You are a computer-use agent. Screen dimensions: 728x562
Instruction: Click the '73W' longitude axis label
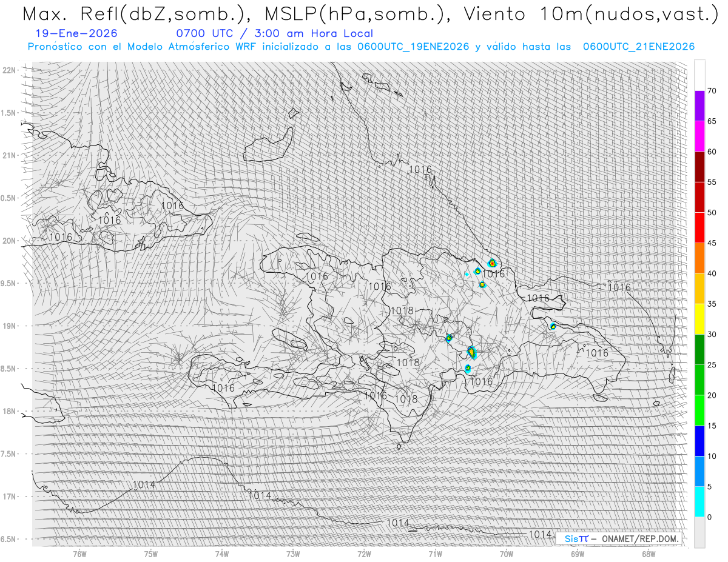293,554
